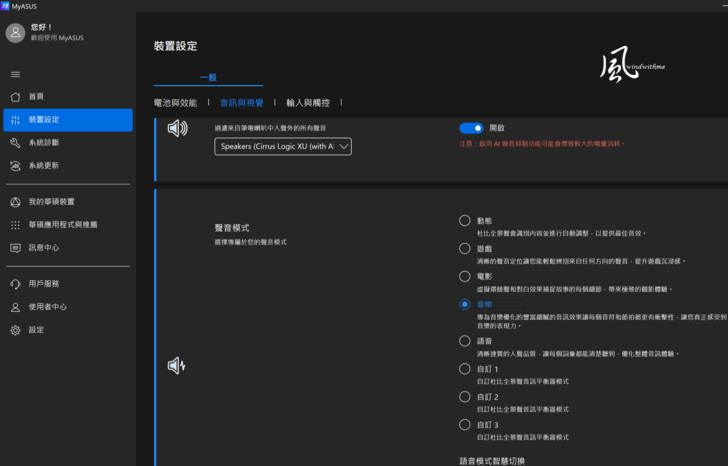Image resolution: width=728 pixels, height=466 pixels.
Task: Toggle off the AI noise-cancelling speaker switch
Action: (471, 128)
